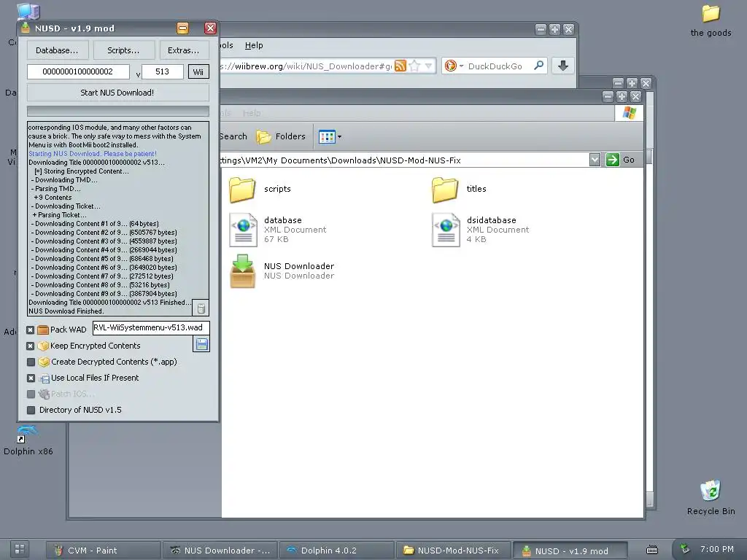Open the Dolphin x86 desktop shortcut
The image size is (747, 560).
tap(28, 440)
